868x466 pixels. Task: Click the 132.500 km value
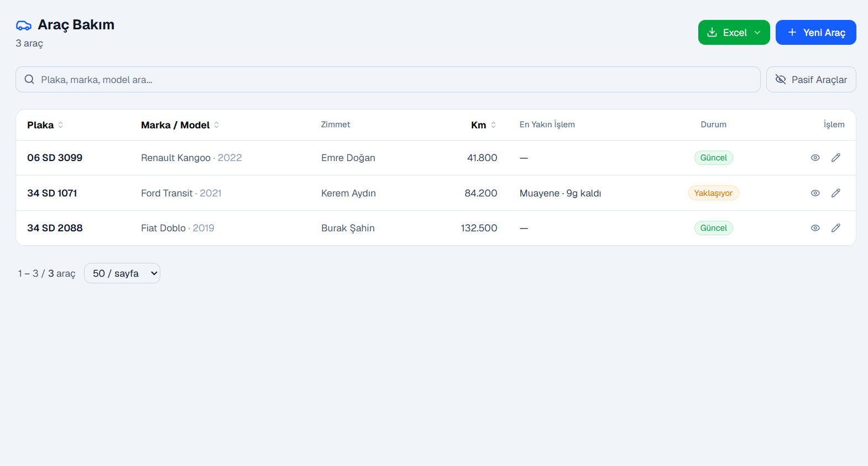point(479,228)
